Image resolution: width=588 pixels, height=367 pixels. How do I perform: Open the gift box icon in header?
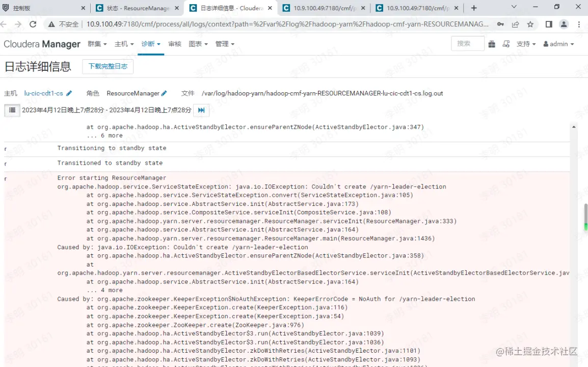tap(492, 44)
